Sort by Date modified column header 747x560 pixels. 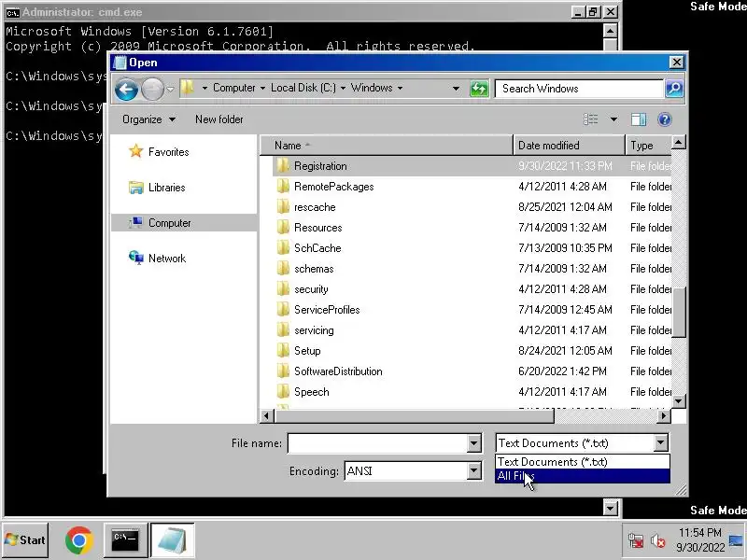click(x=570, y=146)
